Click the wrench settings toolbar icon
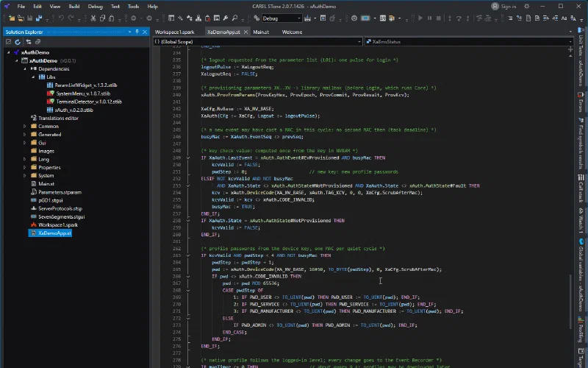This screenshot has height=368, width=588. pos(226,18)
